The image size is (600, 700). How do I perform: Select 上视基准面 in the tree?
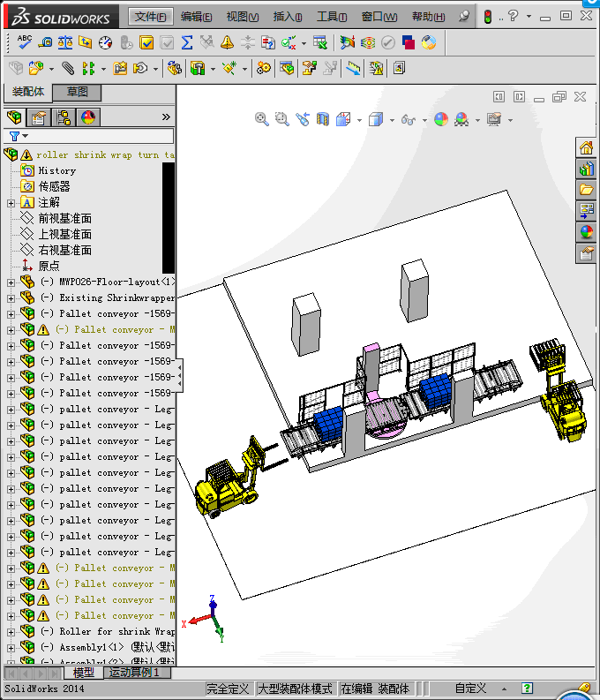(64, 235)
